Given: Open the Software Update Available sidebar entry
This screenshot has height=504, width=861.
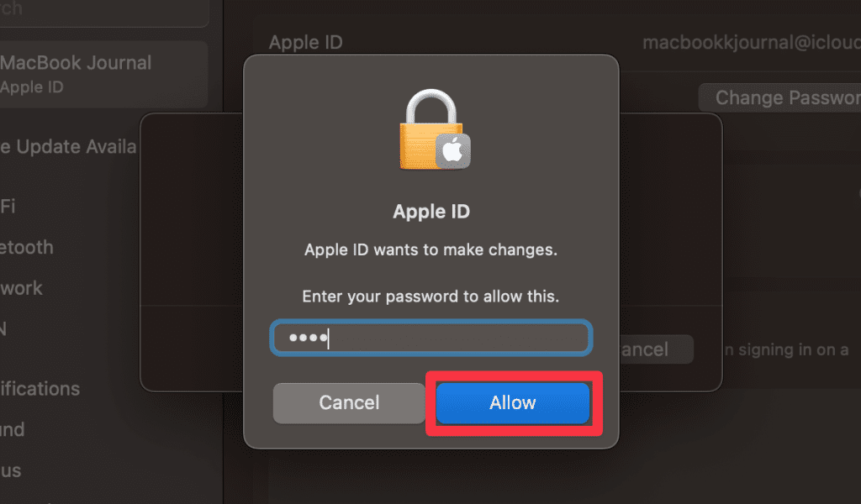Looking at the screenshot, I should [x=68, y=147].
